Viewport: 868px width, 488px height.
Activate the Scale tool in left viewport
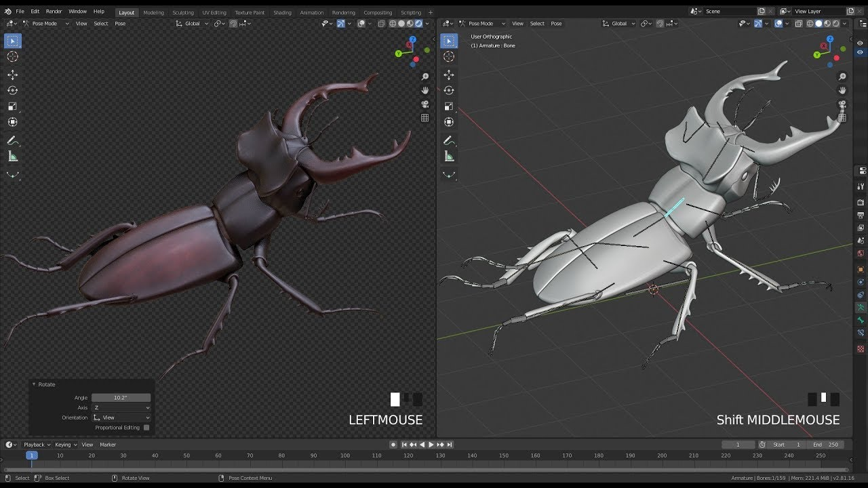(x=12, y=106)
